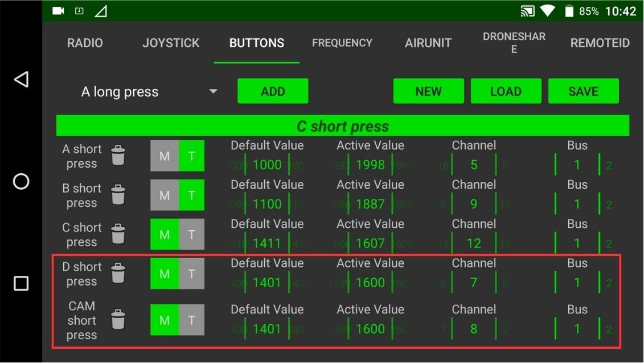Switch C short press to T mode
Image resolution: width=644 pixels, height=363 pixels.
192,234
